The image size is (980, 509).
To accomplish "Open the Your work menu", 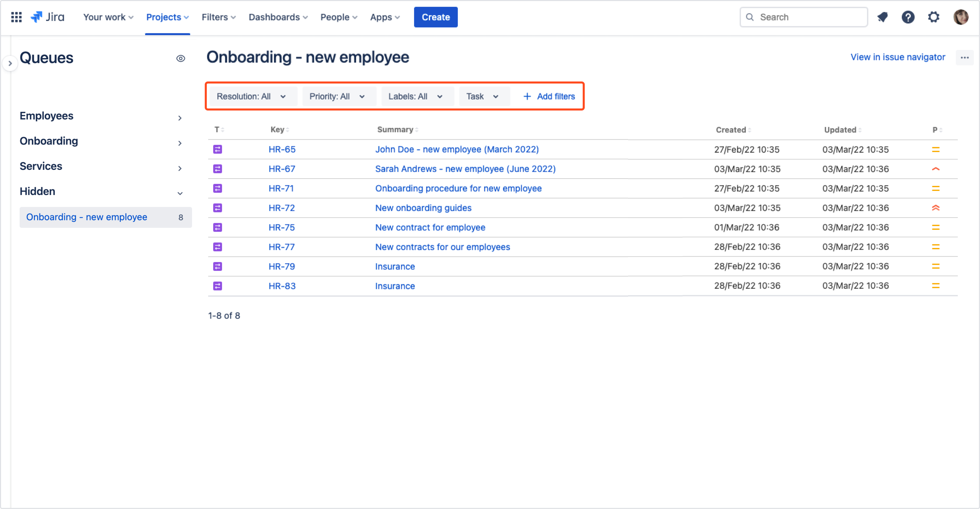I will (108, 17).
